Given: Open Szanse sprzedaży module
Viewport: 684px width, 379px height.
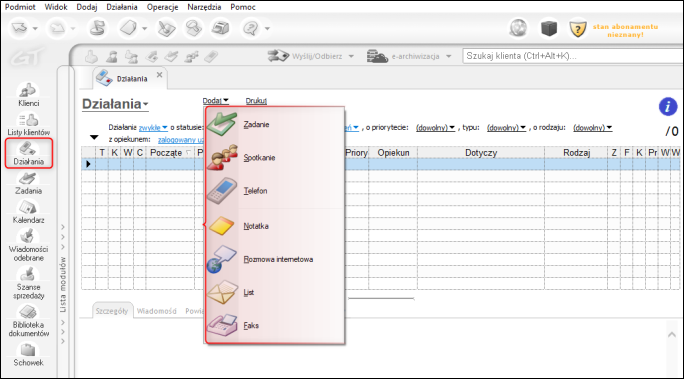Looking at the screenshot, I should click(28, 283).
